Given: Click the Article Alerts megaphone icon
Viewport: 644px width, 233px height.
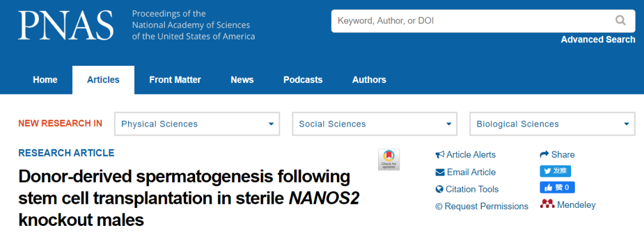Looking at the screenshot, I should [x=440, y=155].
